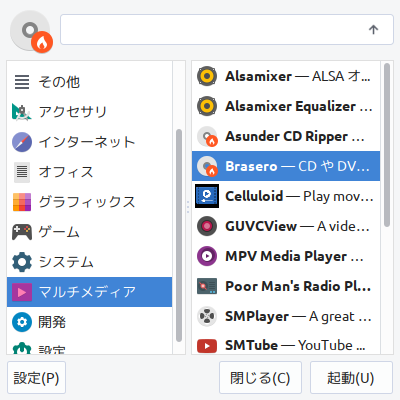Image resolution: width=400 pixels, height=400 pixels.
Task: Select the Brasero — CD や DV entry text
Action: point(297,166)
